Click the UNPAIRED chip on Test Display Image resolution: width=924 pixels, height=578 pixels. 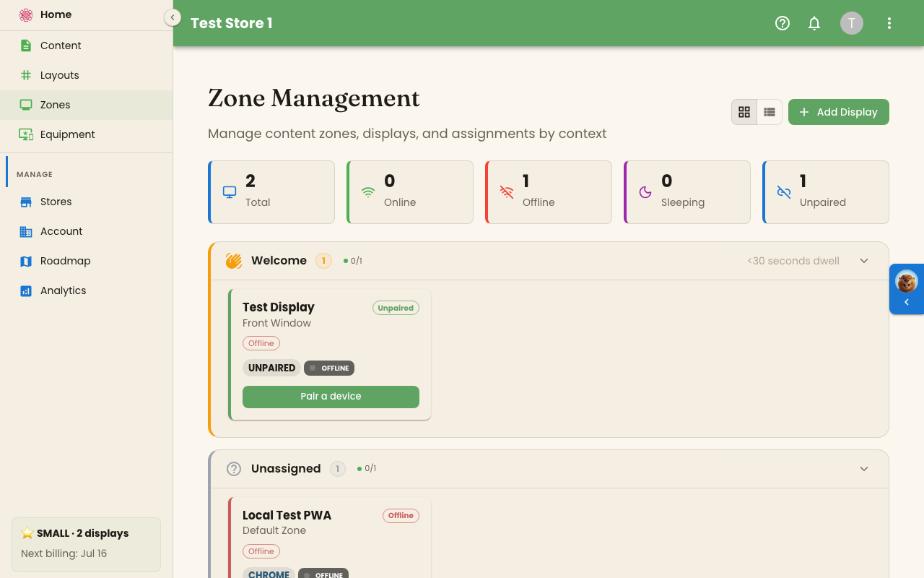pyautogui.click(x=271, y=368)
